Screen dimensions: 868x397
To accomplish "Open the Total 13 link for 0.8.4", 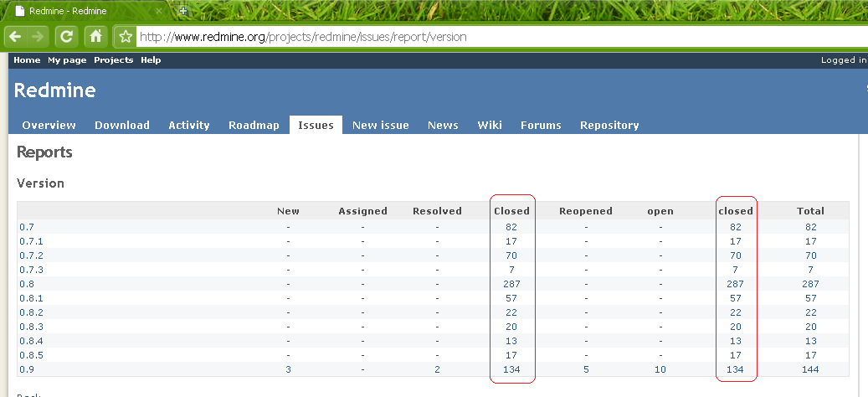I will coord(811,341).
